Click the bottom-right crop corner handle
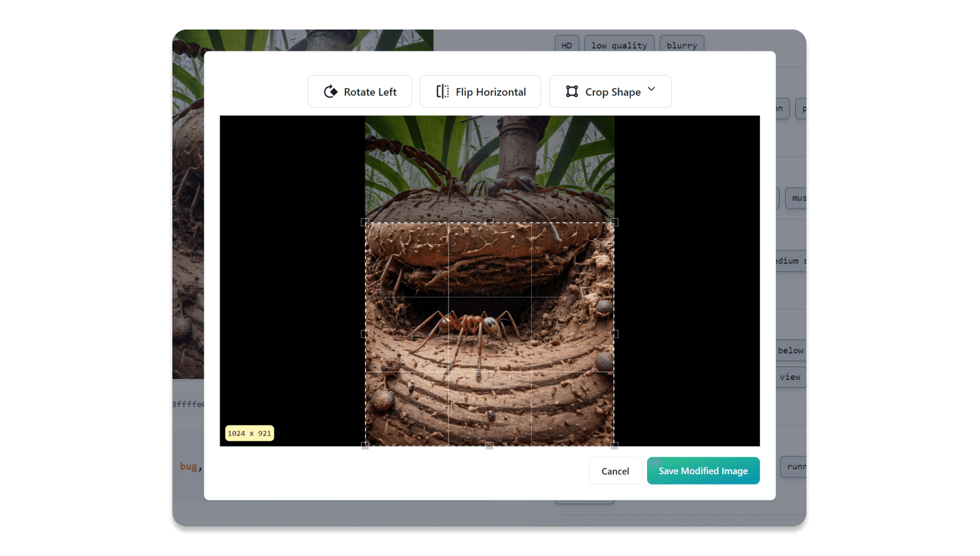Screen dimensions: 980x556 [x=614, y=445]
